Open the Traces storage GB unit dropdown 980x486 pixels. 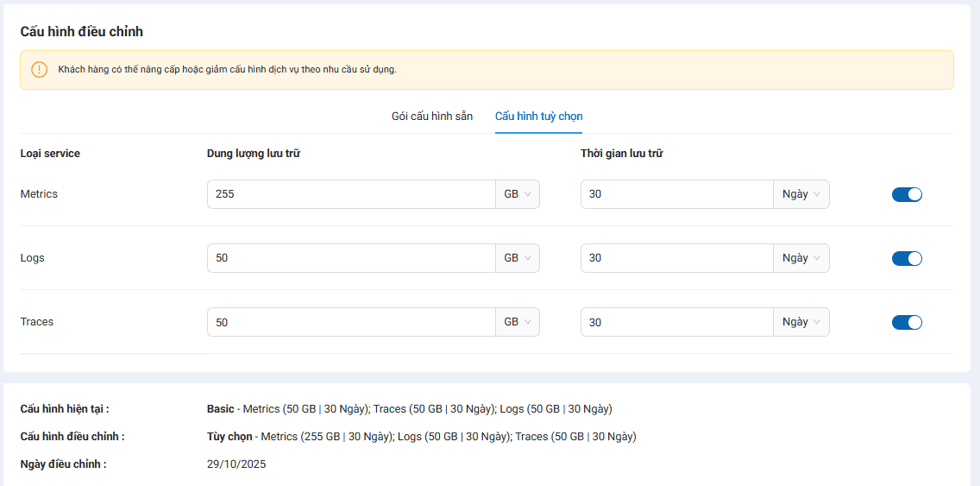pos(518,322)
